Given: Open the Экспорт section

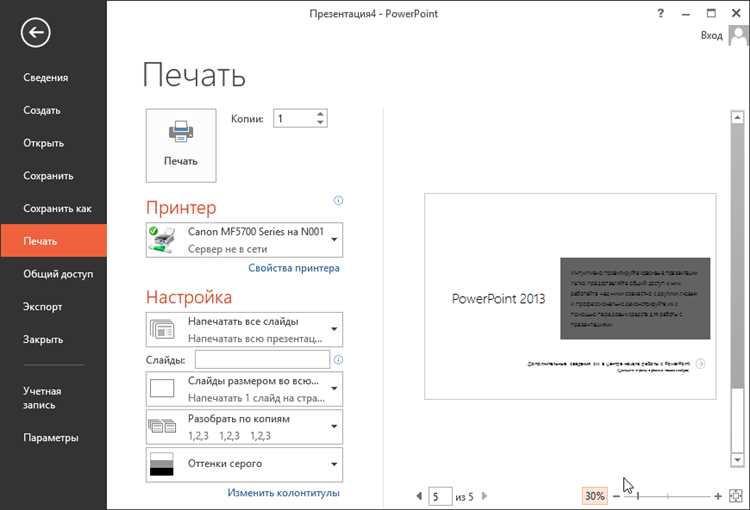Looking at the screenshot, I should pyautogui.click(x=43, y=307).
